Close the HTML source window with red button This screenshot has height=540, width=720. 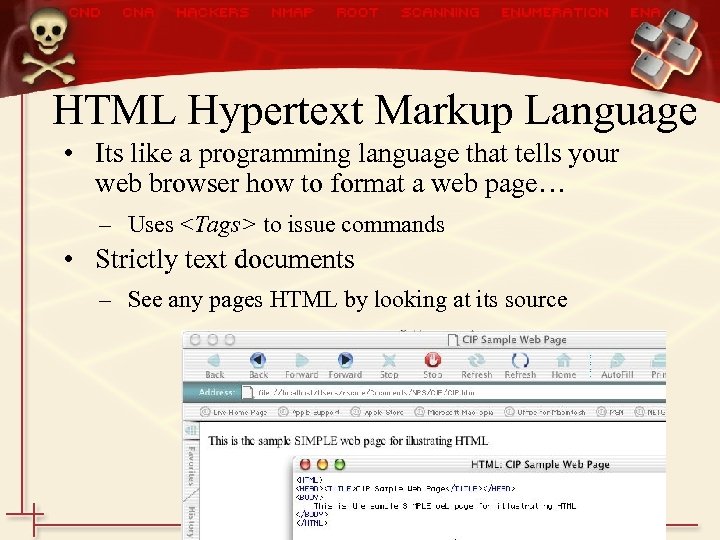(x=305, y=465)
